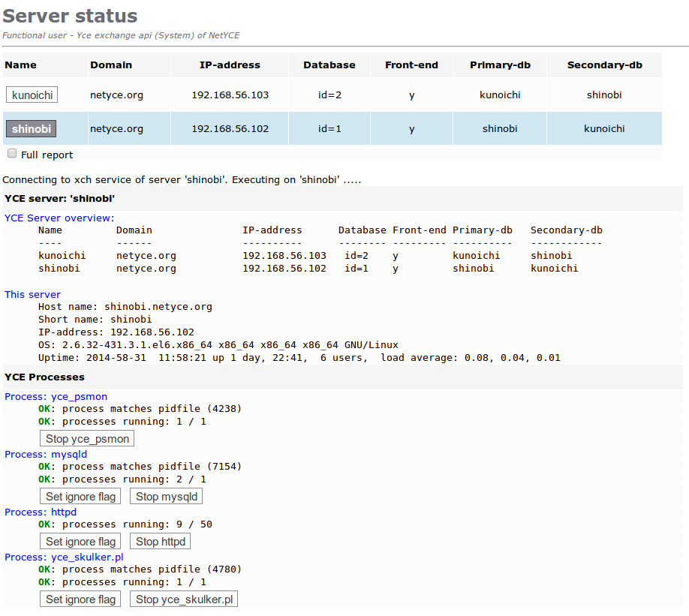This screenshot has height=616, width=689.
Task: Click the Stop yce_psmon button
Action: point(86,438)
